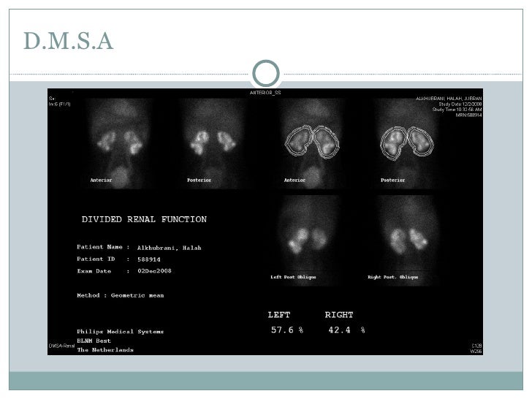Click the "Patient Name :" label
Image resolution: width=532 pixels, height=399 pixels.
pyautogui.click(x=103, y=247)
